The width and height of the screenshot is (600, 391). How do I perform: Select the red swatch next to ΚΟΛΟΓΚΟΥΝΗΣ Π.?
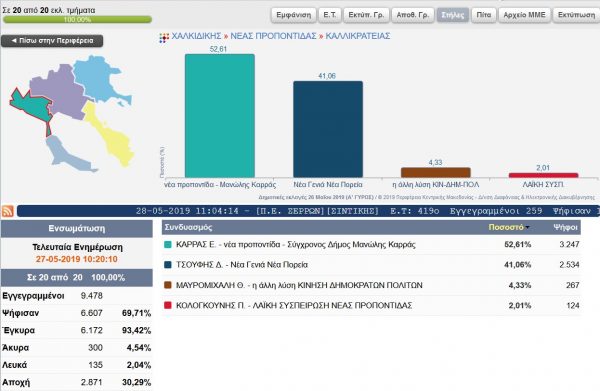tap(168, 305)
